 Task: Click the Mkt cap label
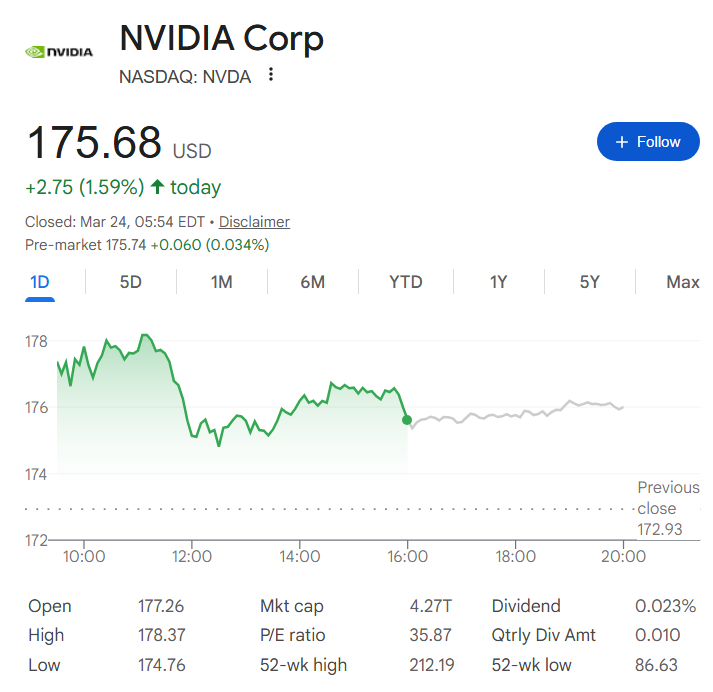pos(291,606)
